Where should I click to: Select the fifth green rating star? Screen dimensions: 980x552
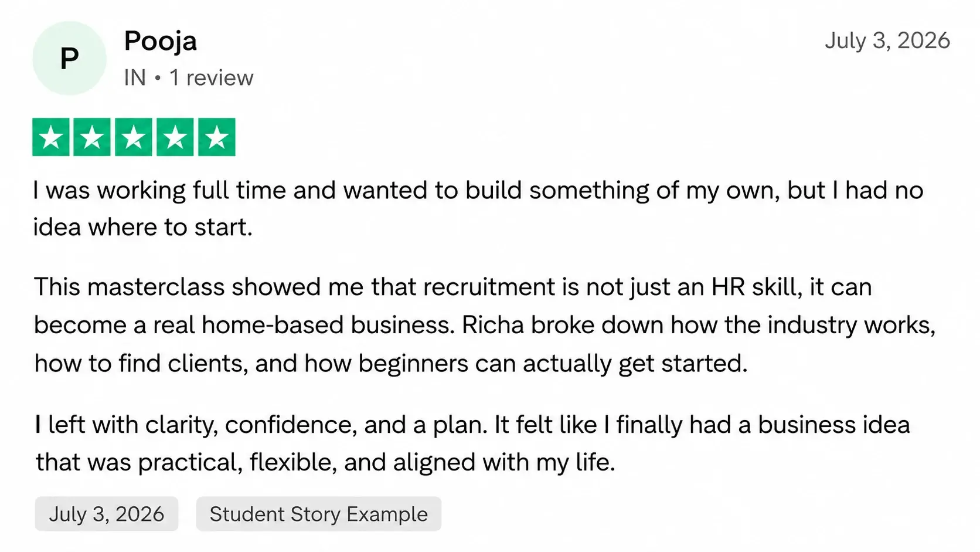(217, 137)
